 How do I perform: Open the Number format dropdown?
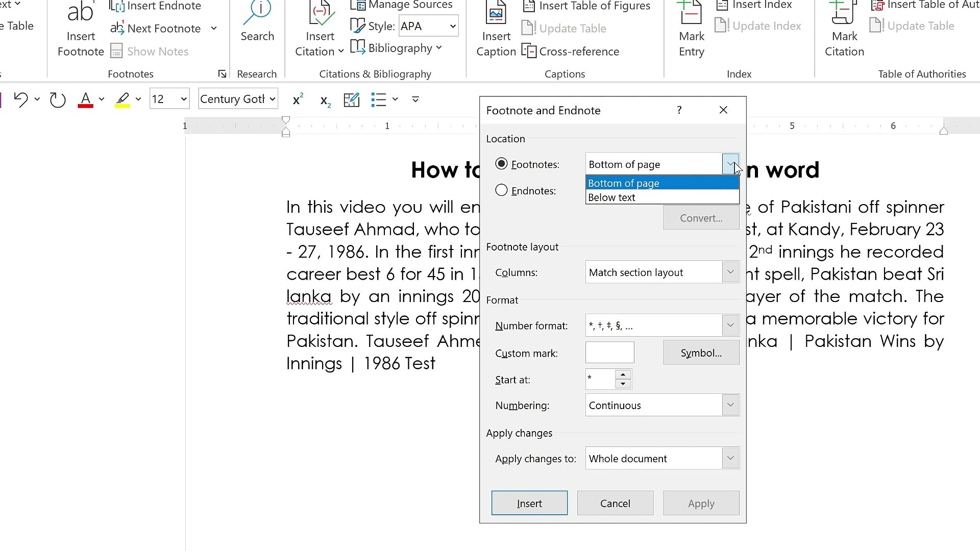point(730,325)
